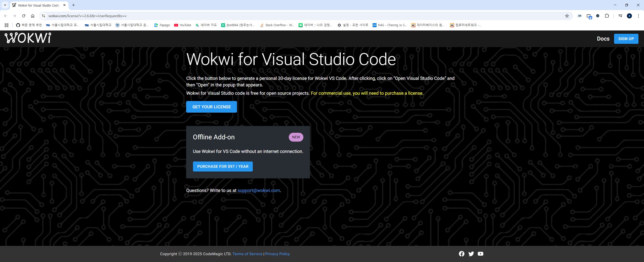This screenshot has height=262, width=644.
Task: Open the 설정 - 모든 사이트 bookmark
Action: coord(353,25)
